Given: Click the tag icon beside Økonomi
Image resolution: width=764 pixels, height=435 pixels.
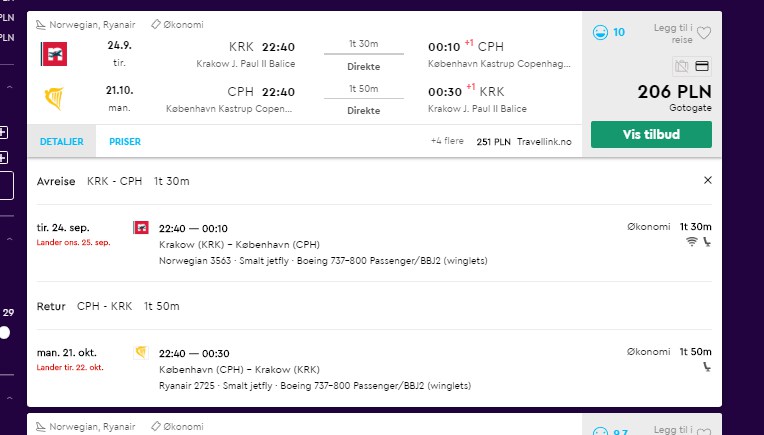Looking at the screenshot, I should (155, 24).
